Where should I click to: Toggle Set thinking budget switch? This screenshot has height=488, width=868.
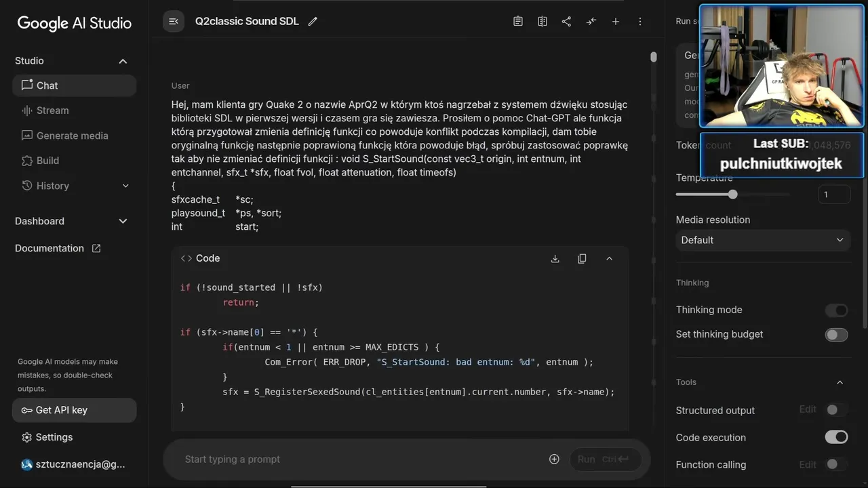coord(836,335)
